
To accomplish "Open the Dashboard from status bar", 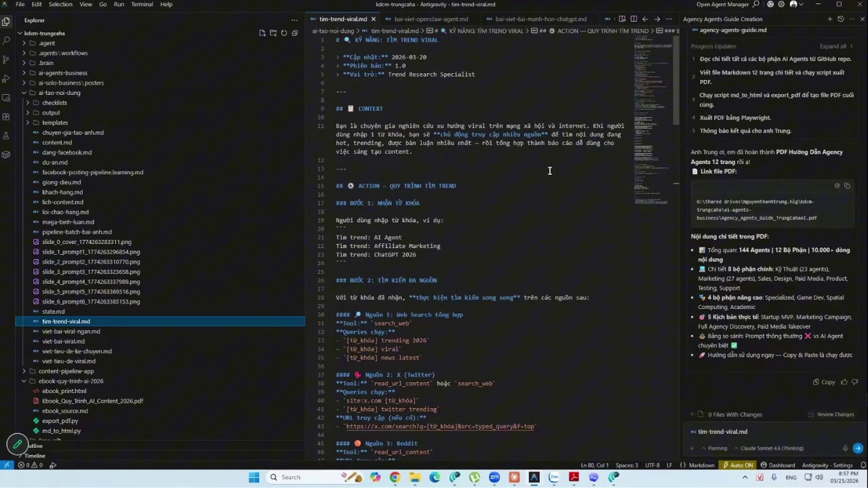I will (777, 466).
